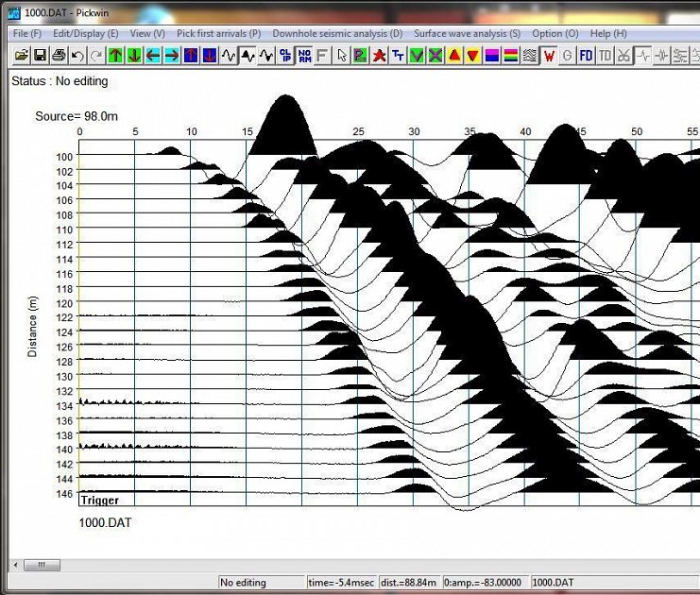The image size is (700, 595).
Task: Click the FD toolbar button
Action: pos(586,56)
